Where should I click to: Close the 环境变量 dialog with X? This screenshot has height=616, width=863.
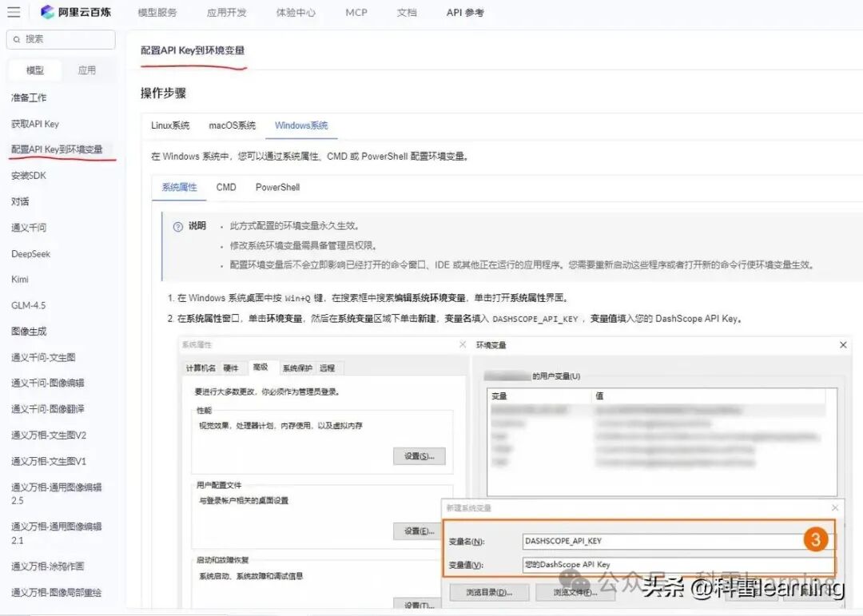pos(843,344)
